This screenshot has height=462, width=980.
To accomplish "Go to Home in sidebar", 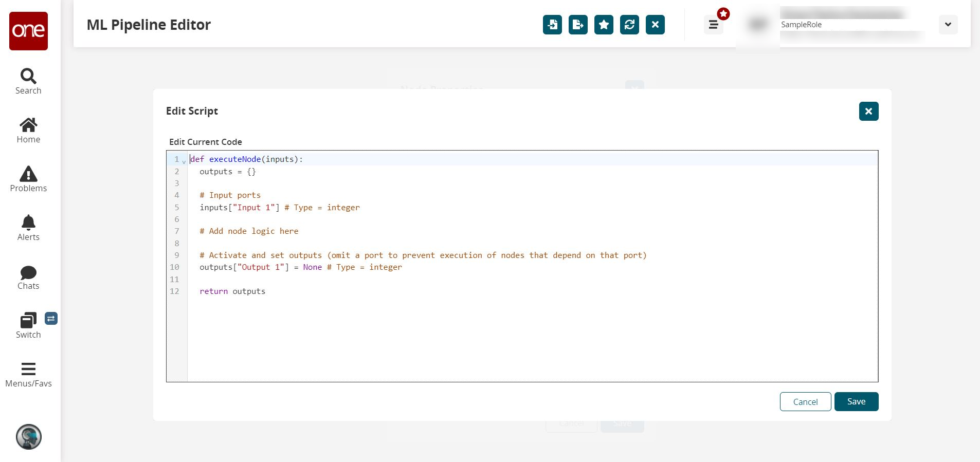I will 28,131.
